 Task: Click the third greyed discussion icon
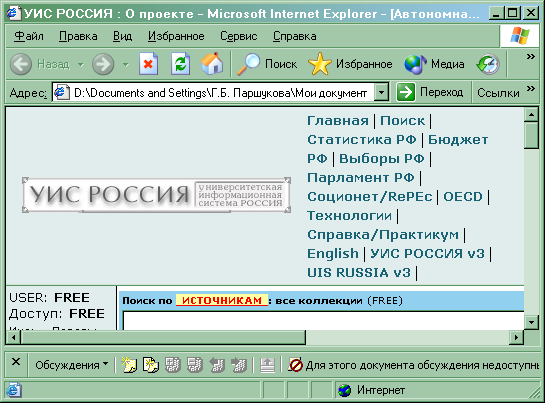(x=173, y=365)
